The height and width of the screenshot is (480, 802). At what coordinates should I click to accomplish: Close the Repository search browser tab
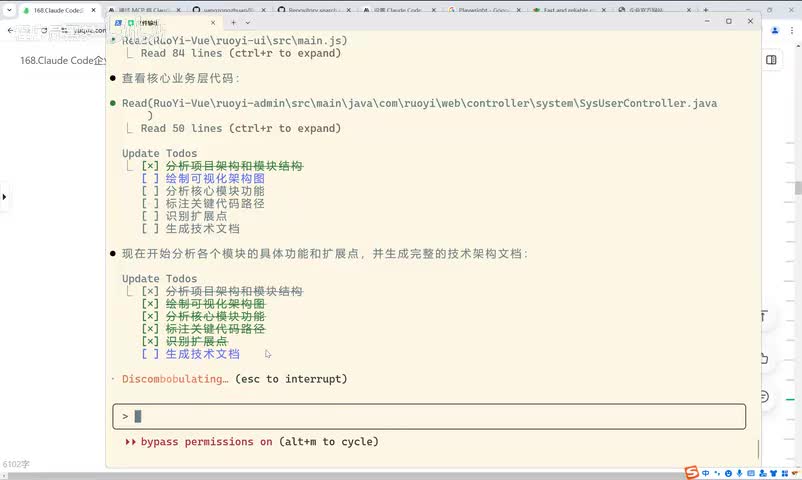(348, 10)
